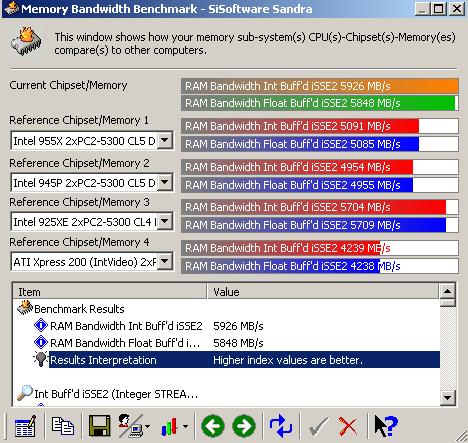Click info icon beside RAM Bandwidth Float row

[41, 342]
